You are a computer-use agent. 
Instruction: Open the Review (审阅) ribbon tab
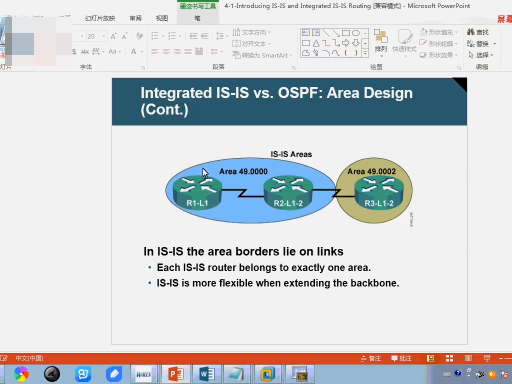click(135, 18)
